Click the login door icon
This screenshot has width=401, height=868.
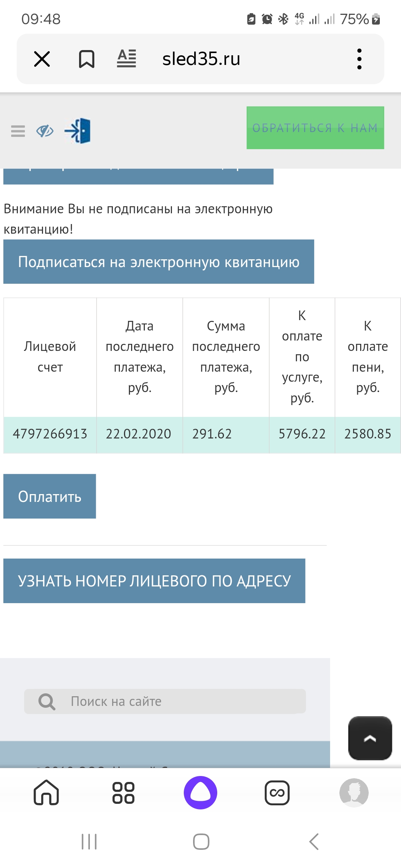78,131
